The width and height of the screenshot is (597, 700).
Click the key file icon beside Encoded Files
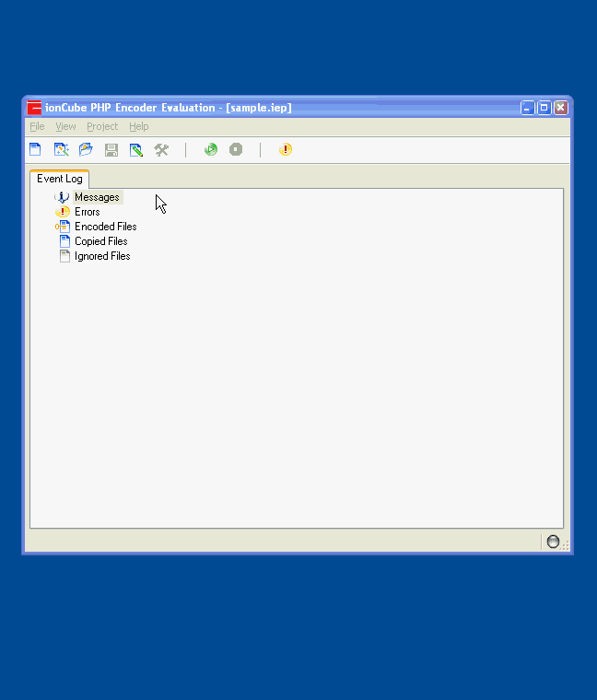click(63, 227)
